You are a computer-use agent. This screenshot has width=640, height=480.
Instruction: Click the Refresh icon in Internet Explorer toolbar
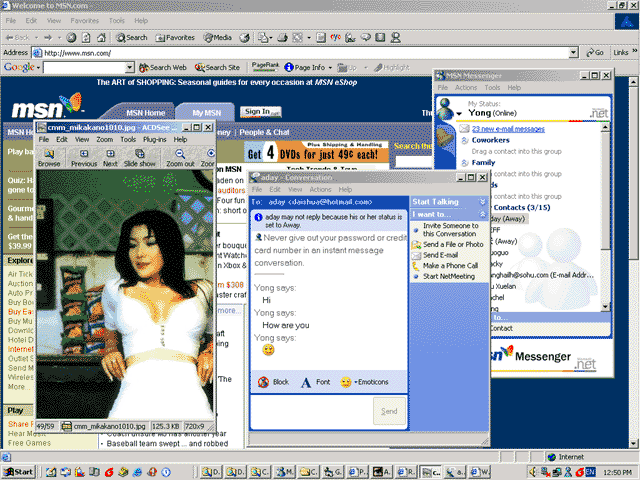[86, 38]
